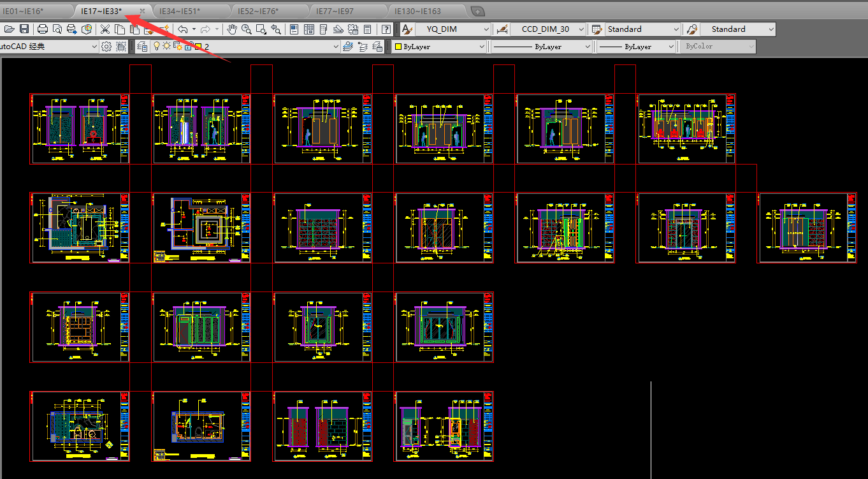This screenshot has height=479, width=868.
Task: Toggle layer freeze sun icon
Action: pos(166,47)
